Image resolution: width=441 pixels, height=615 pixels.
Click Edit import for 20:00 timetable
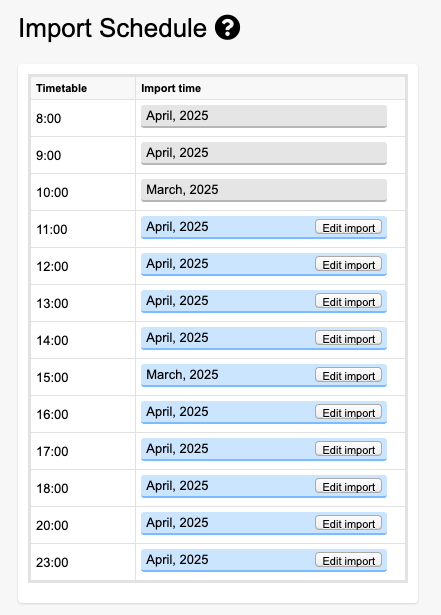[348, 523]
